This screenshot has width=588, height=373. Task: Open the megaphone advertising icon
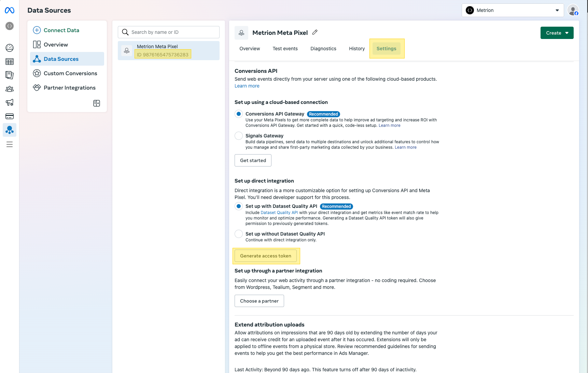point(10,103)
